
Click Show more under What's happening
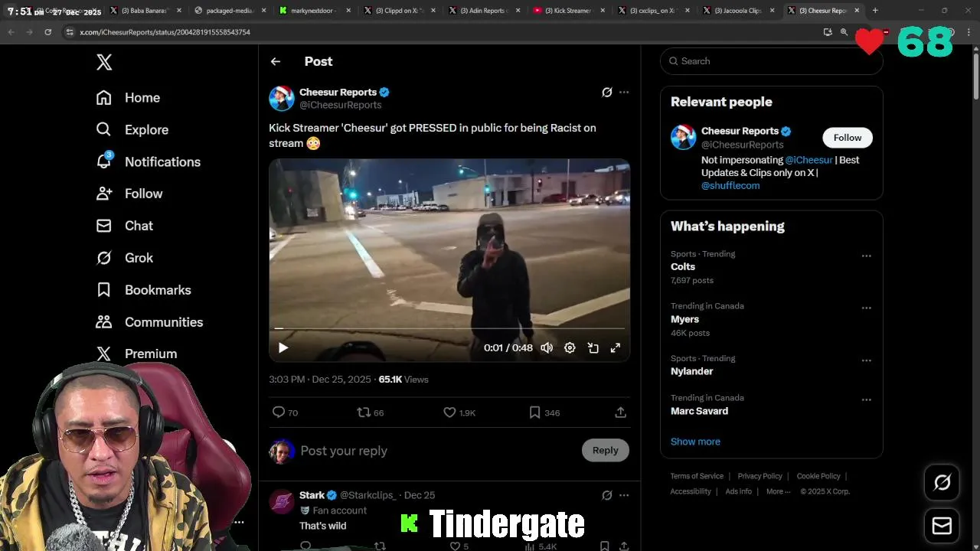tap(695, 442)
